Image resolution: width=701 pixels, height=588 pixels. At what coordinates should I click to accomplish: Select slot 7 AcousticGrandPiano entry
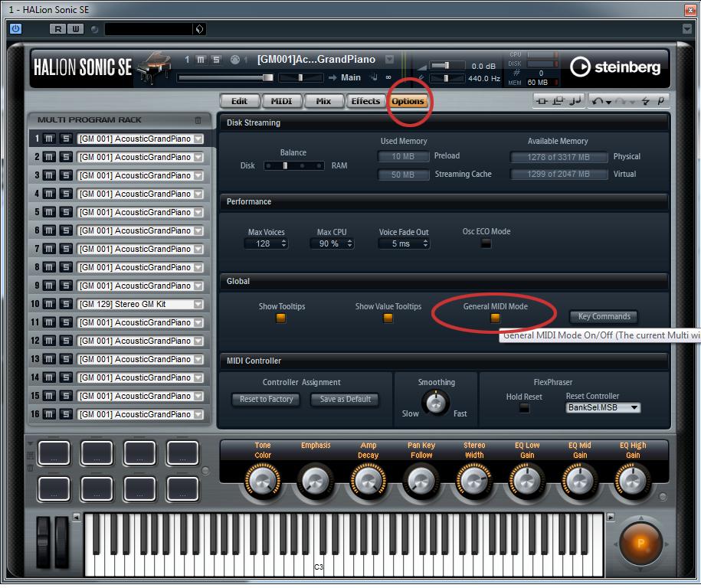[135, 249]
